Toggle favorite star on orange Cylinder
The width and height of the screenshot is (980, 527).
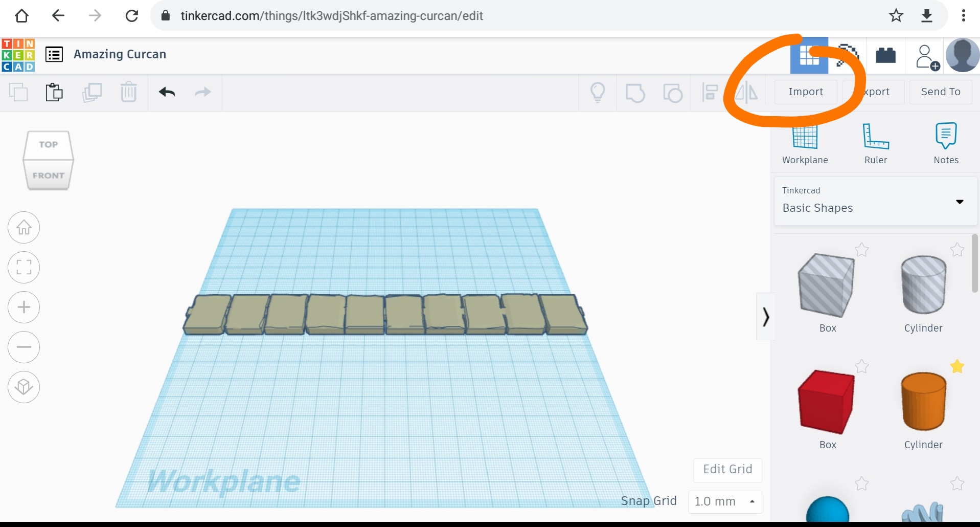point(957,366)
